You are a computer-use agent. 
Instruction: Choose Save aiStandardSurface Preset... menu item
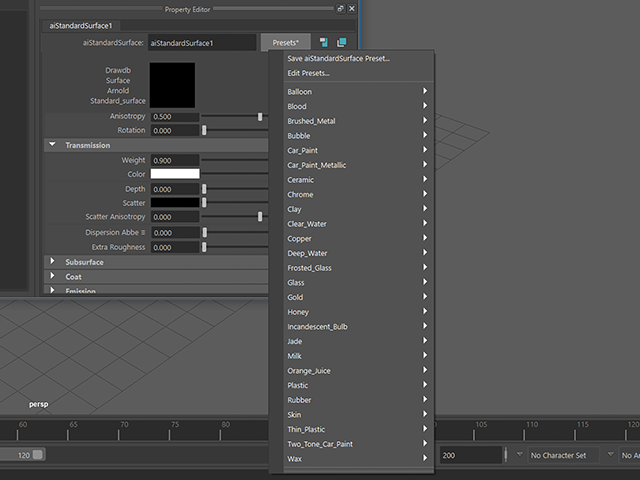click(x=338, y=58)
